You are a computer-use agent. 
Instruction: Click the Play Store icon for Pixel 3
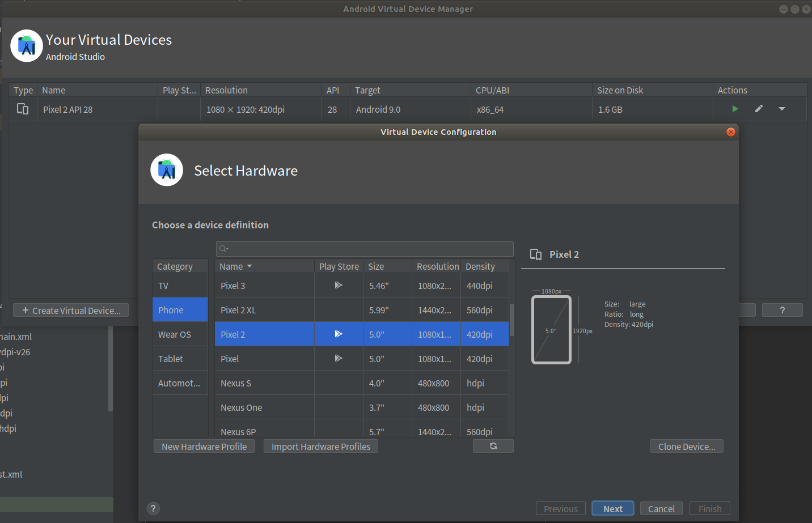339,285
